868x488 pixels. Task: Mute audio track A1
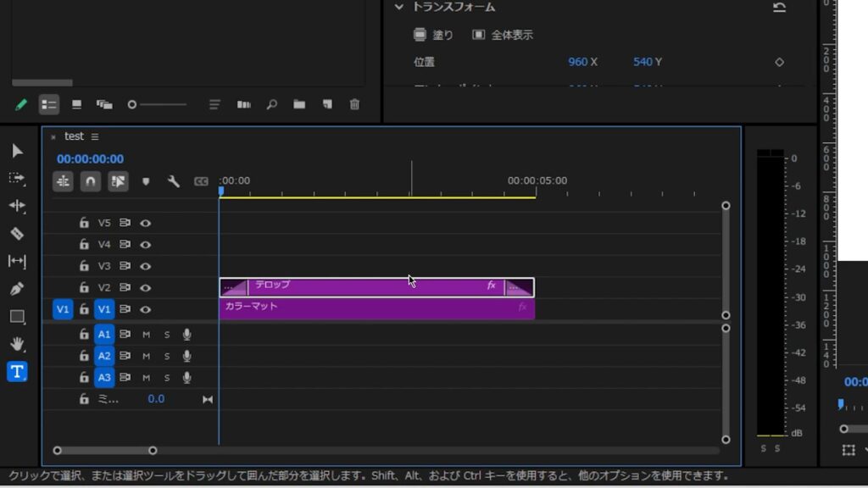click(146, 334)
